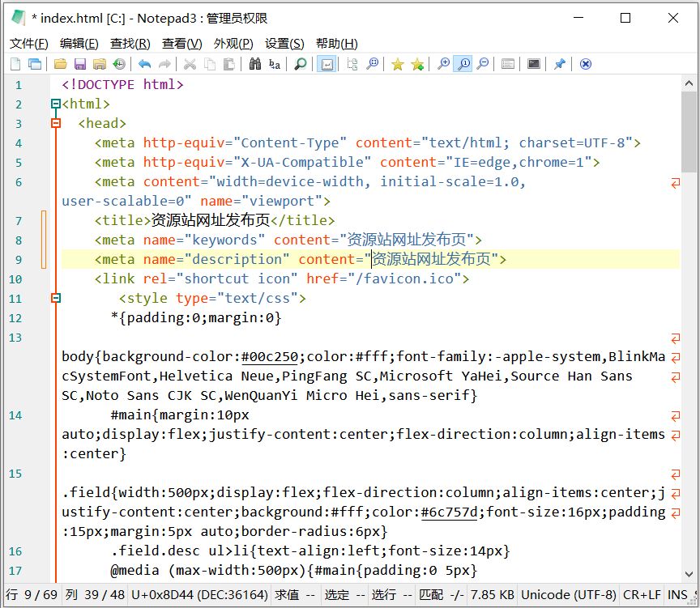
Task: Revert the file with the reload icon
Action: (119, 64)
